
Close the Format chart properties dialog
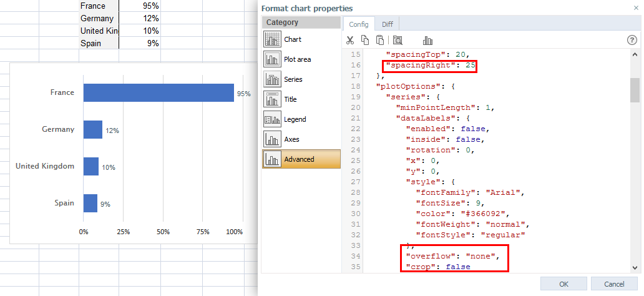(636, 8)
